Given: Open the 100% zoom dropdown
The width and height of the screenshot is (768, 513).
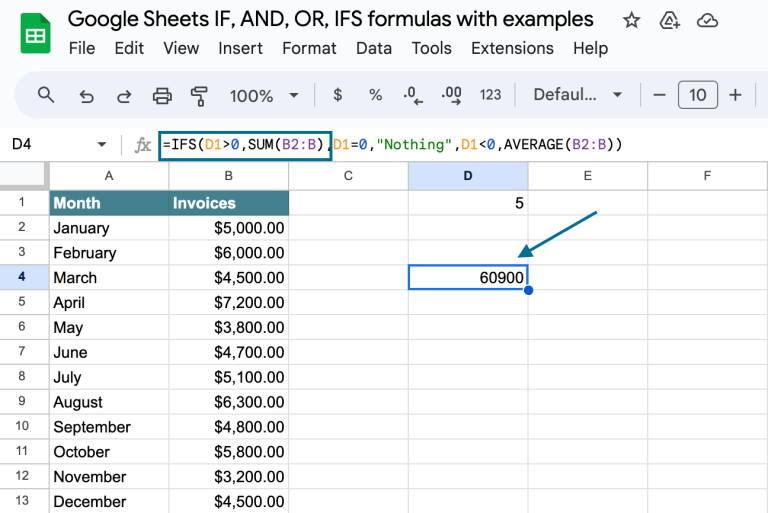Looking at the screenshot, I should click(x=265, y=95).
